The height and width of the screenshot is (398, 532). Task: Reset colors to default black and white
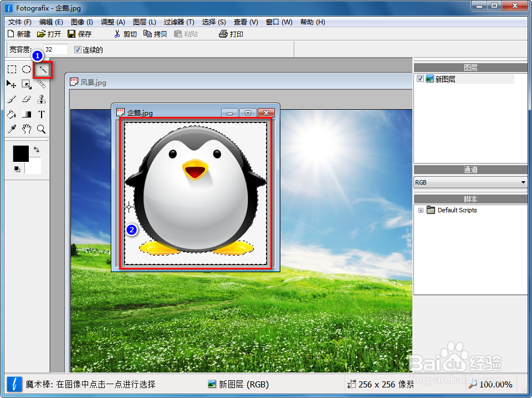17,169
